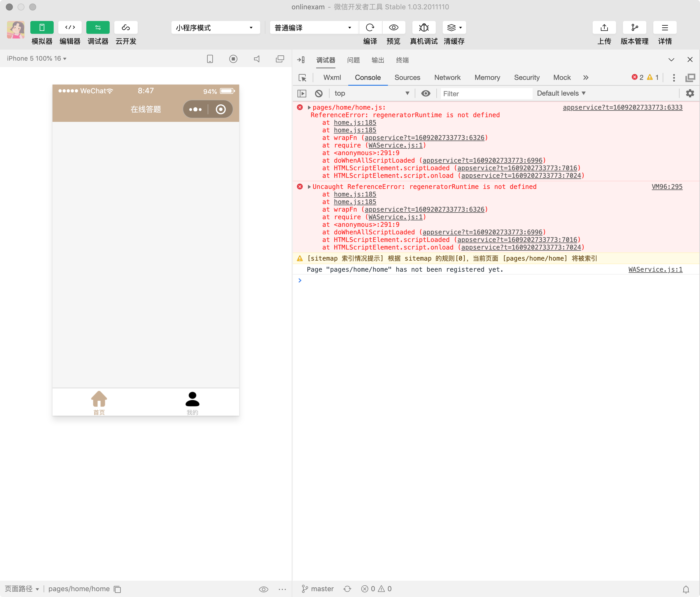
Task: Open the top context dropdown
Action: tap(371, 93)
